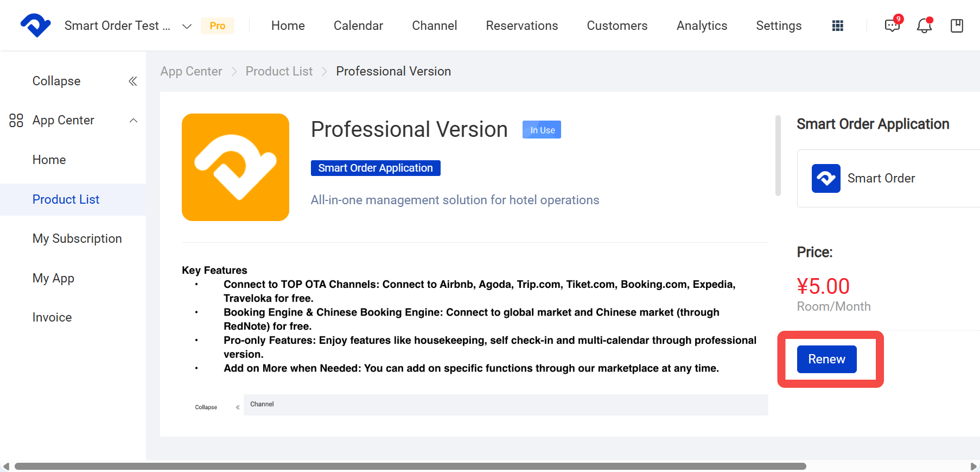Image resolution: width=980 pixels, height=472 pixels.
Task: Click the Product List breadcrumb link
Action: (x=279, y=71)
